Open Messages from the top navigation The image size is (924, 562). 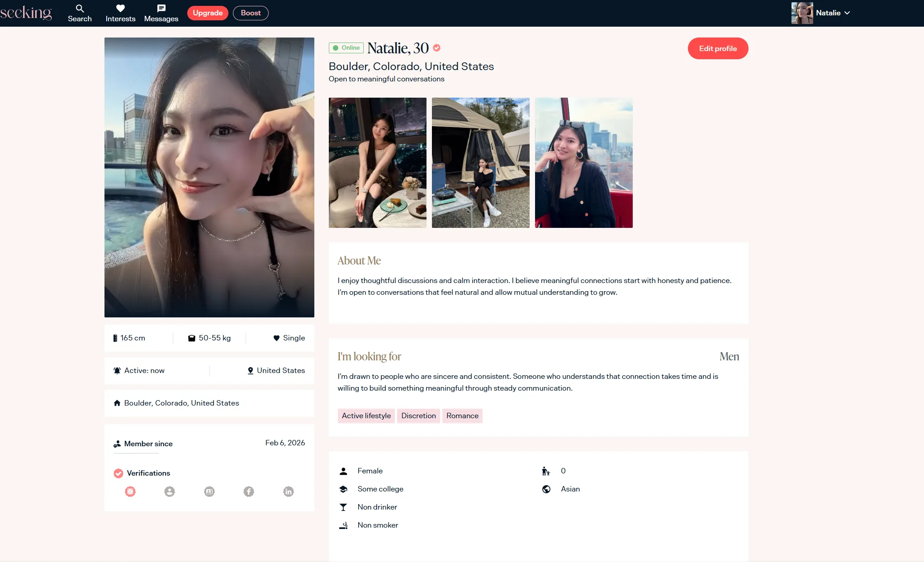coord(161,13)
